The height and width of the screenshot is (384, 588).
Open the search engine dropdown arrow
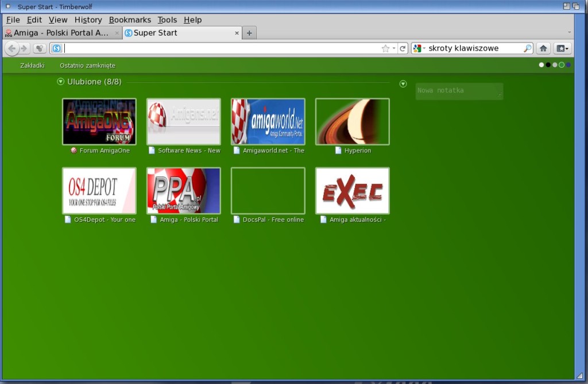coord(424,48)
